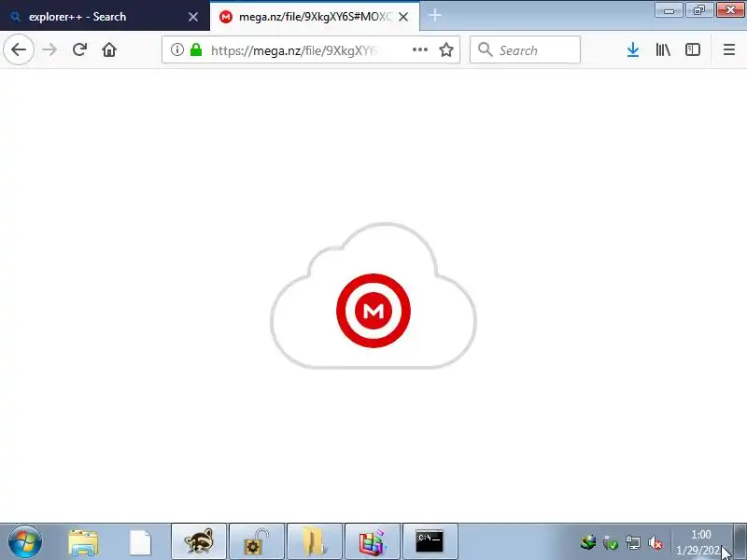Screen dimensions: 747x560
Task: Open the yellow folder taskbar window
Action: [x=315, y=541]
